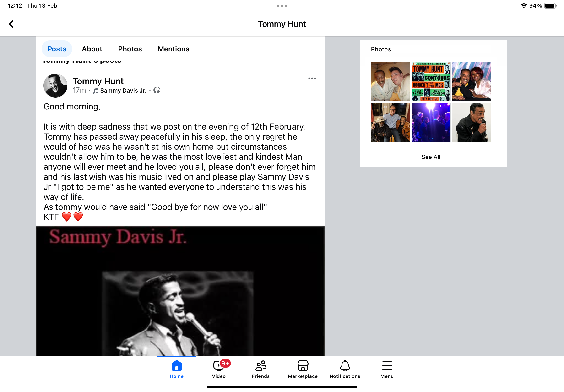Viewport: 564px width, 392px height.
Task: Tap the 17m post timestamp
Action: [79, 90]
